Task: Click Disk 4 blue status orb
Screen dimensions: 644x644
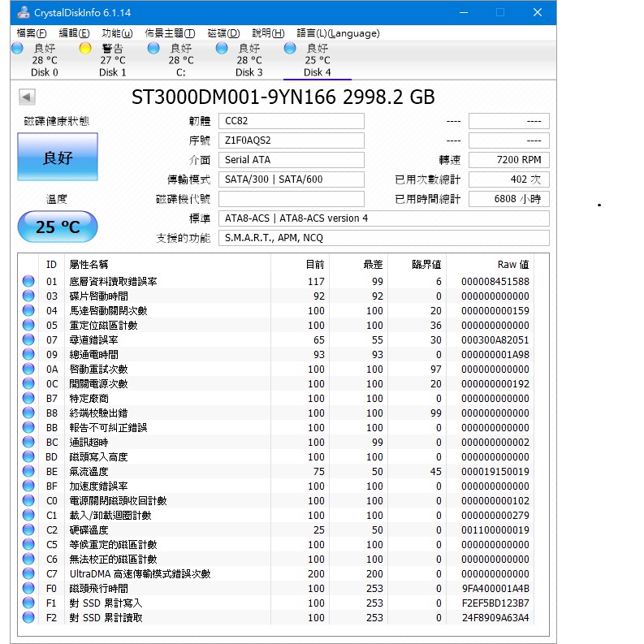Action: point(290,48)
